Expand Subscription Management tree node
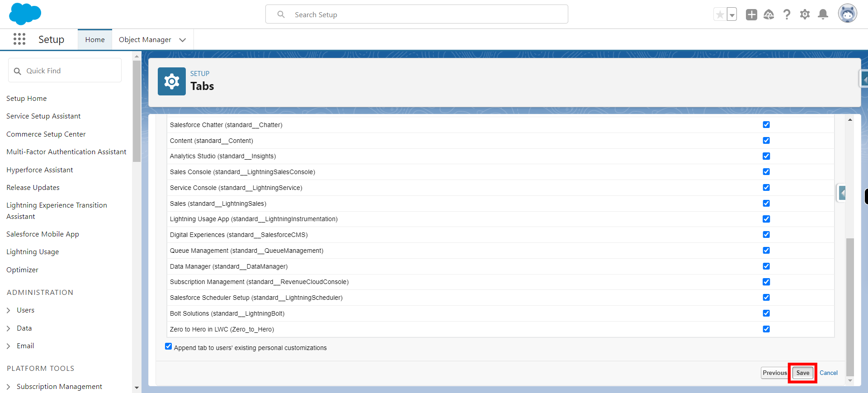Viewport: 868px width, 393px height. 9,387
